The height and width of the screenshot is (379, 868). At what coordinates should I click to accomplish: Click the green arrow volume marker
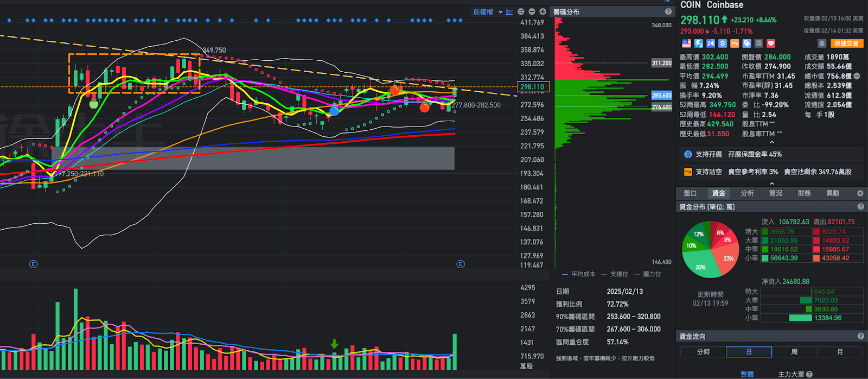(x=334, y=344)
